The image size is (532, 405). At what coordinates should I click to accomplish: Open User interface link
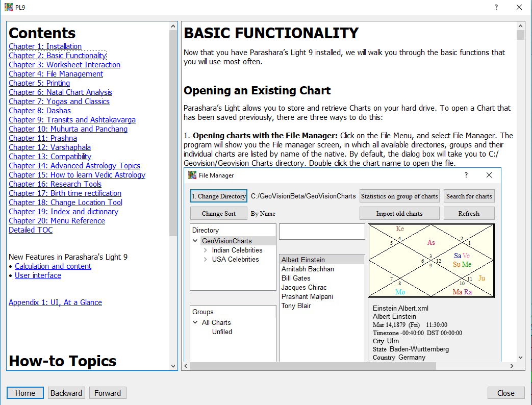pyautogui.click(x=38, y=275)
